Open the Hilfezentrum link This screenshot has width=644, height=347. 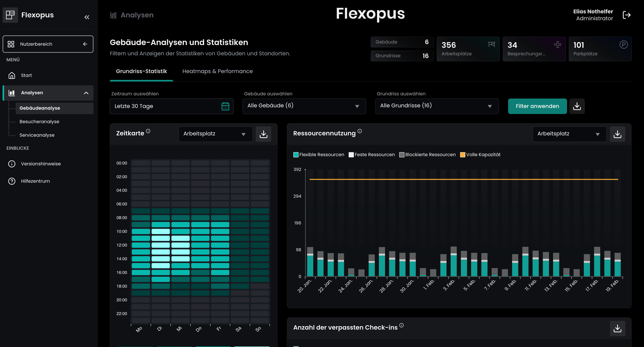(35, 181)
